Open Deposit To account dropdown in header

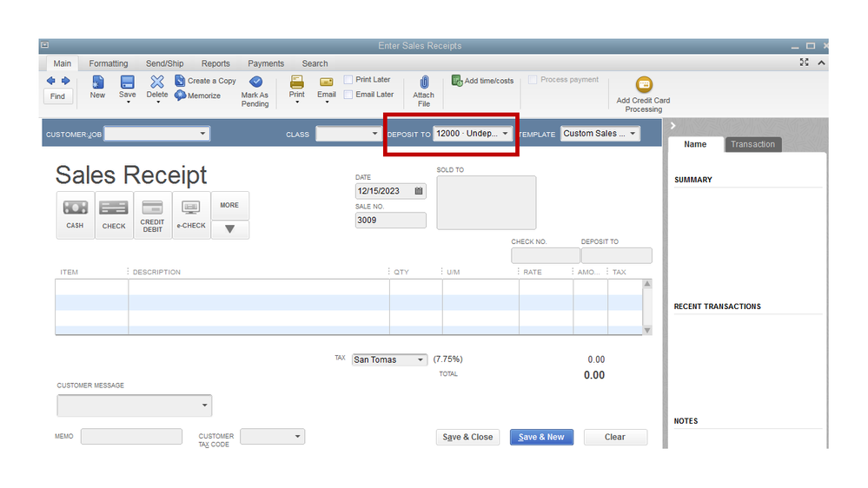click(x=505, y=134)
